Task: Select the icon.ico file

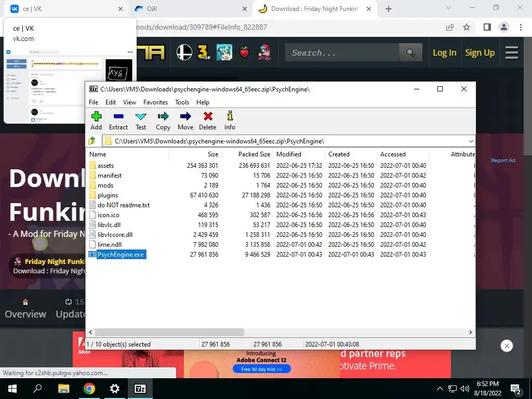Action: tap(108, 215)
